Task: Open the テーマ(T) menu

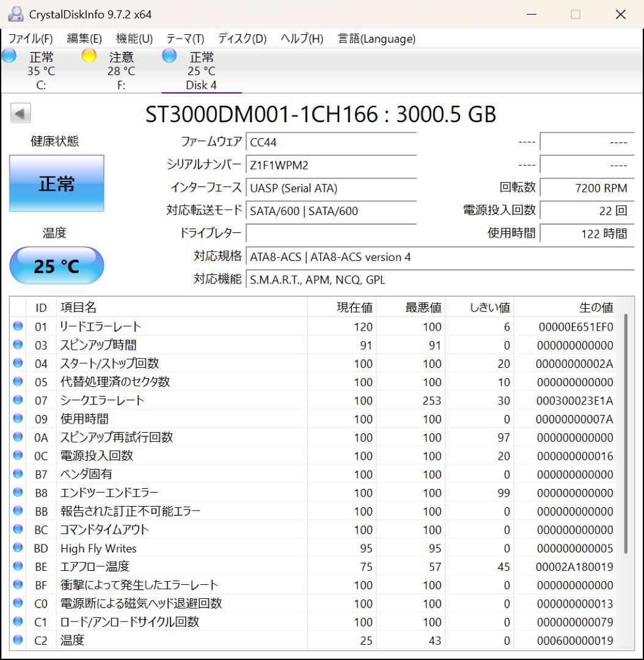Action: (185, 38)
